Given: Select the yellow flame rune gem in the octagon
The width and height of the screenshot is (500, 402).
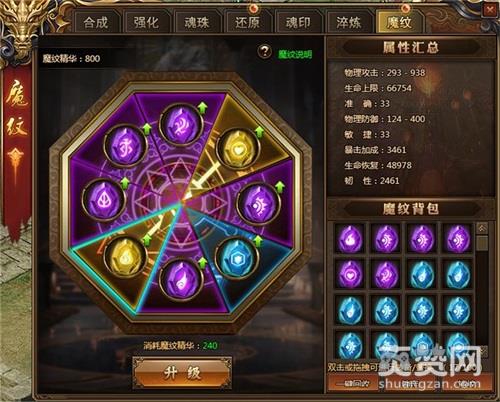Looking at the screenshot, I should [x=125, y=257].
